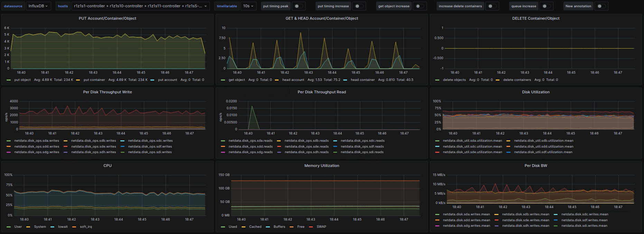This screenshot has width=644, height=234.
Task: Toggle the New annotation switch
Action: (x=601, y=6)
